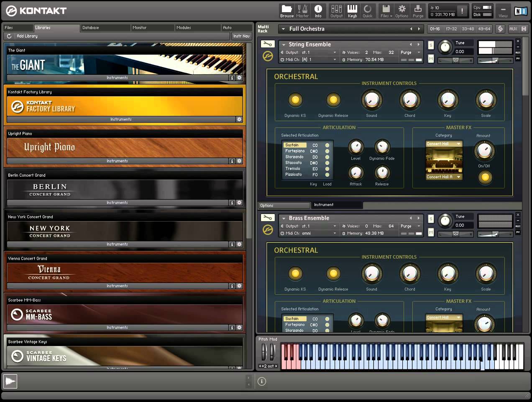Toggle String Ensemble Dynamic Release button
This screenshot has width=532, height=402.
[x=333, y=100]
